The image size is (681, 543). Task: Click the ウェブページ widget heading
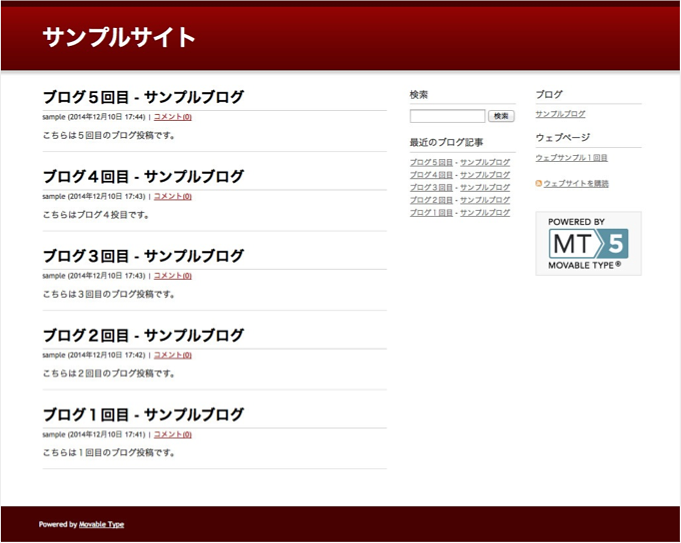coord(563,138)
